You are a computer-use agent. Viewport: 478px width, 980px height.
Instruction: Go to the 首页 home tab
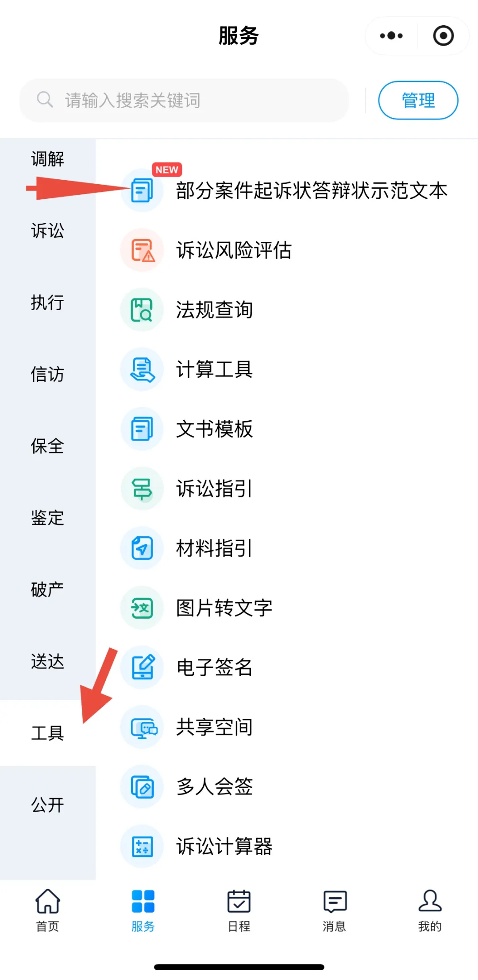(47, 910)
